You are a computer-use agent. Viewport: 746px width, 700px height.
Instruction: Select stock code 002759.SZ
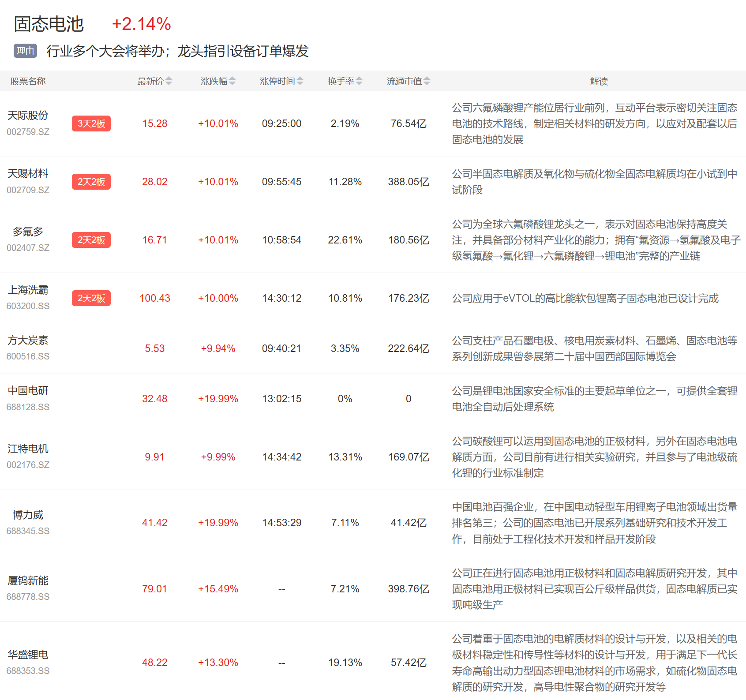coord(28,132)
